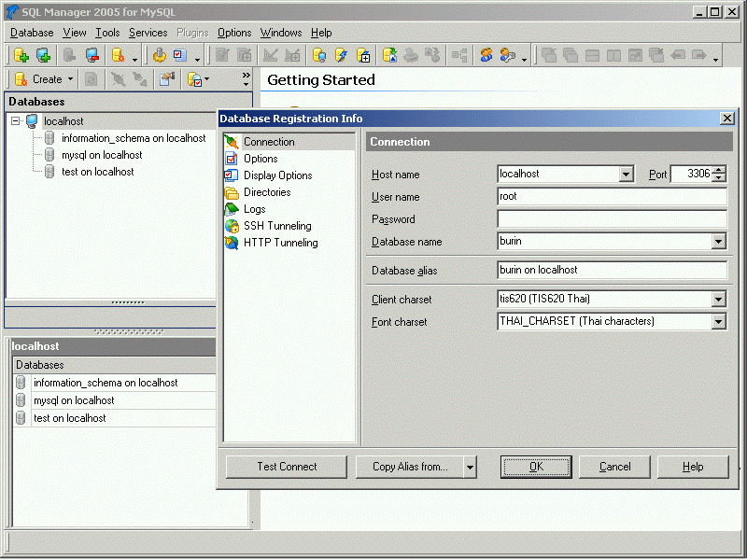747x560 pixels.
Task: Click the Create Database toolbar icon
Action: coord(21,55)
